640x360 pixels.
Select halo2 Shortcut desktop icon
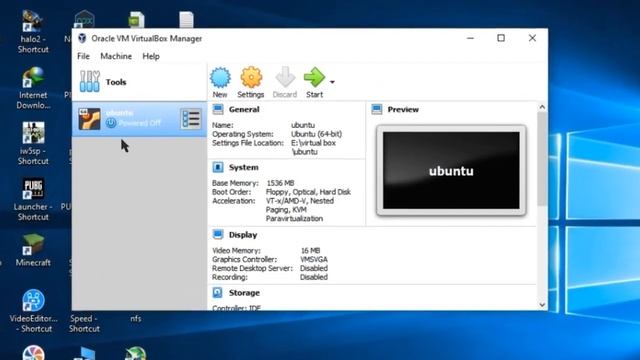pyautogui.click(x=33, y=33)
